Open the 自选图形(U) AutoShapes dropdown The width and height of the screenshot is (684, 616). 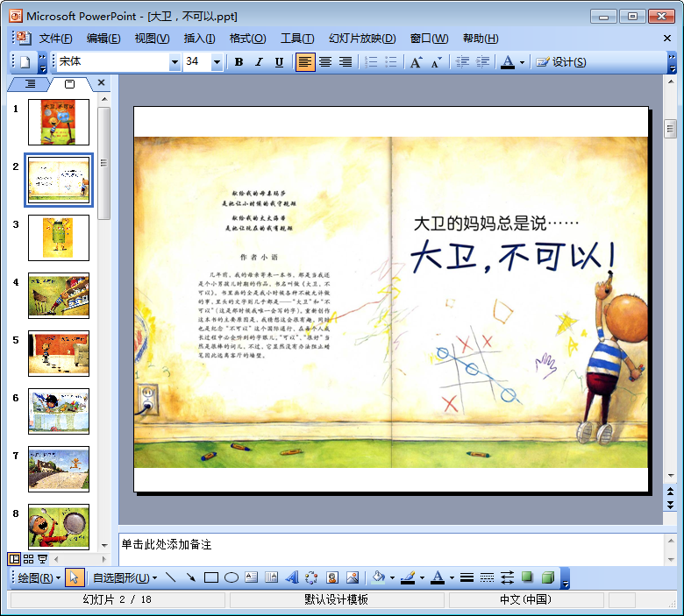(x=125, y=578)
